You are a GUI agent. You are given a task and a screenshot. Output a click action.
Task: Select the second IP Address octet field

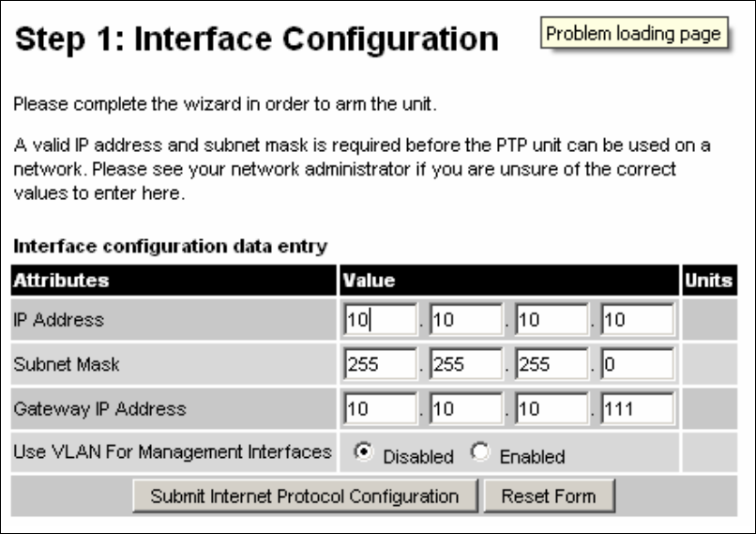point(465,320)
